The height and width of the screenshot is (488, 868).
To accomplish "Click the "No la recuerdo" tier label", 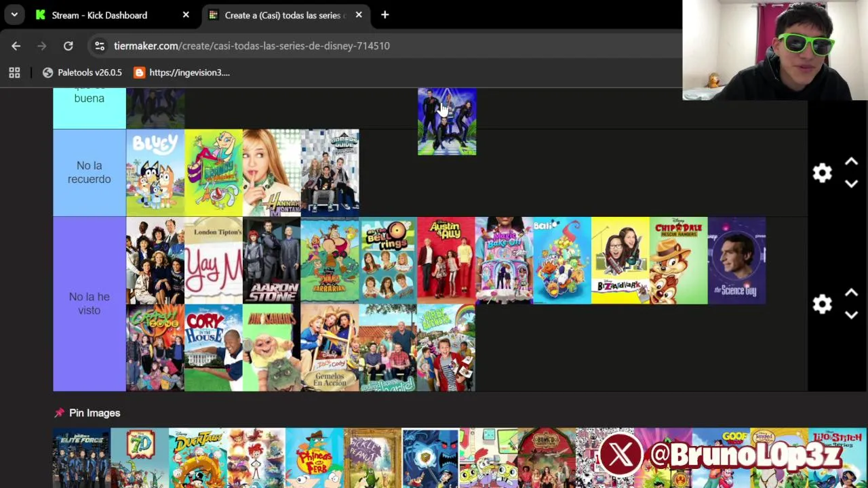I will pyautogui.click(x=89, y=172).
